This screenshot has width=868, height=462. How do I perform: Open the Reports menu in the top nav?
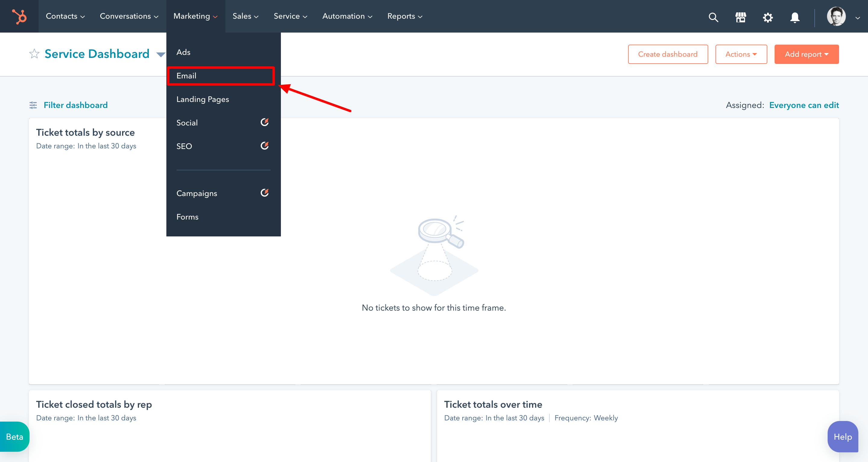point(404,16)
